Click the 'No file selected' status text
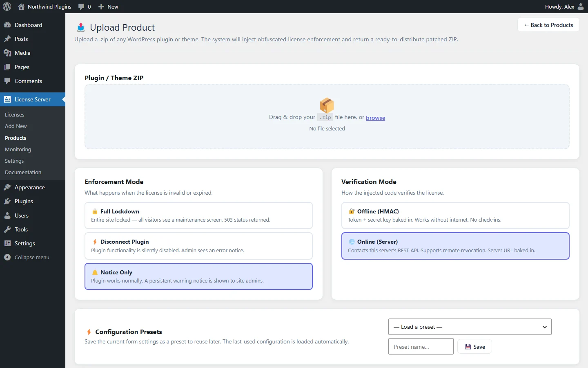Image resolution: width=588 pixels, height=368 pixels. [x=327, y=129]
